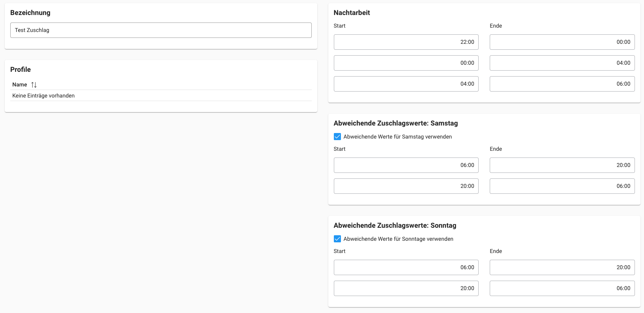
Task: Click Samstag Start field showing 06:00
Action: pyautogui.click(x=406, y=165)
